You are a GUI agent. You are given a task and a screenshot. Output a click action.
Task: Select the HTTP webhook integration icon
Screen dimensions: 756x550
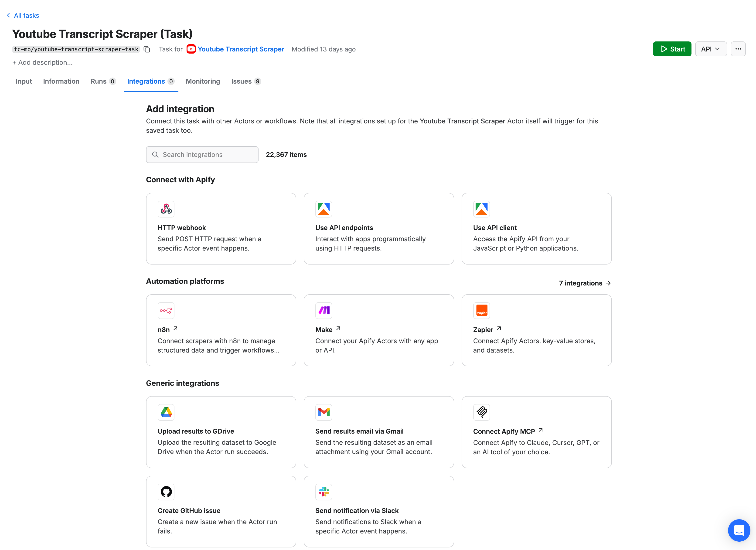coord(166,209)
